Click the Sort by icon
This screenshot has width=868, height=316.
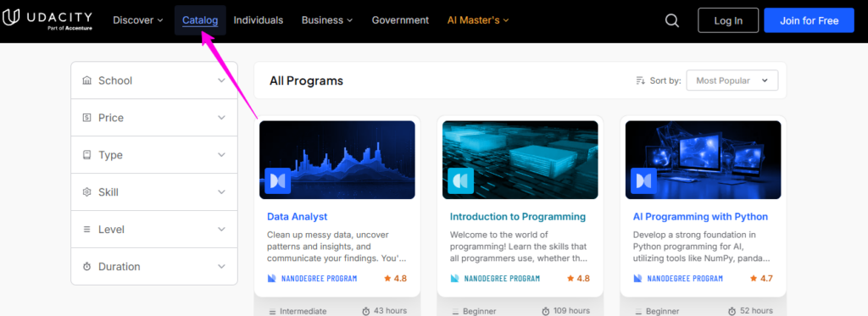pyautogui.click(x=641, y=80)
